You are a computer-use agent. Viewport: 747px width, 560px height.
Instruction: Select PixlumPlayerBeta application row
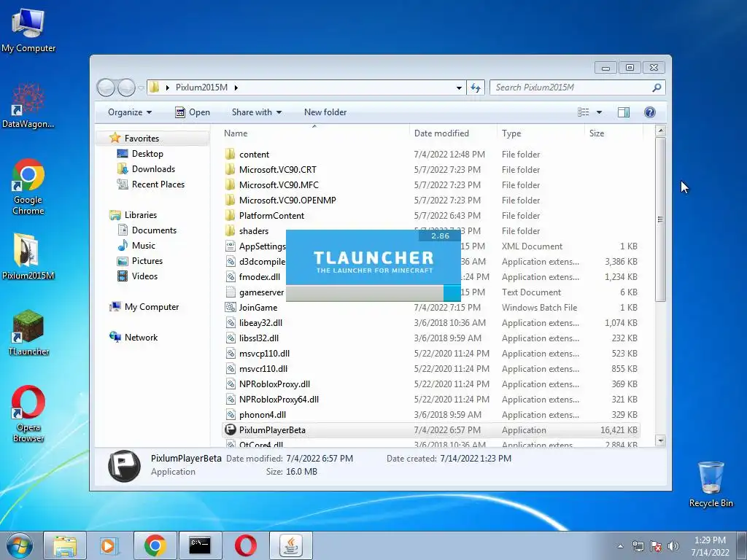tap(430, 430)
